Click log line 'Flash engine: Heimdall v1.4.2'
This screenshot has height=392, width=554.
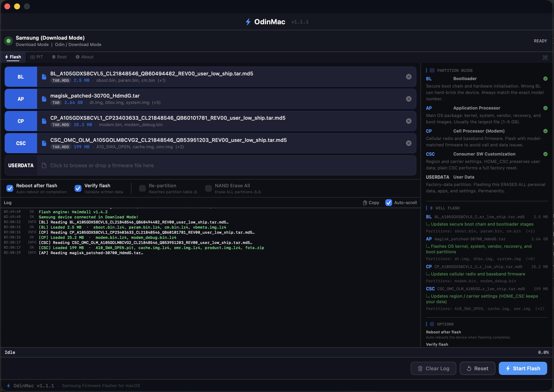click(x=73, y=212)
